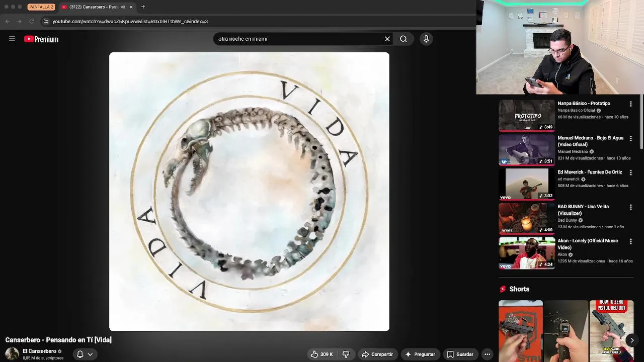Open the Compartir share dialog
The image size is (644, 362).
pyautogui.click(x=377, y=354)
